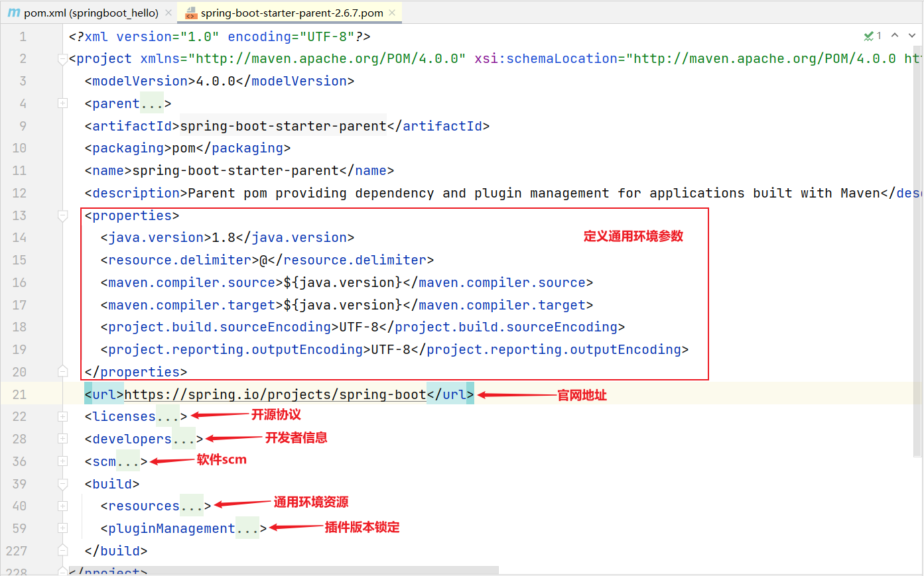Viewport: 924px width, 576px height.
Task: Click the folded ellipsis after pluginManagement
Action: (247, 528)
